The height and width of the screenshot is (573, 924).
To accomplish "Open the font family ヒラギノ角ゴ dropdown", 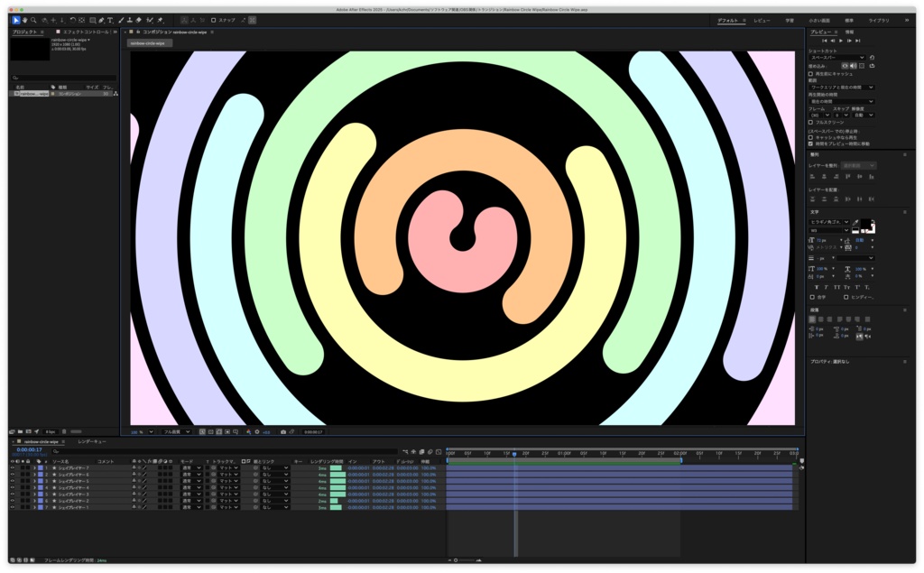I will click(829, 222).
